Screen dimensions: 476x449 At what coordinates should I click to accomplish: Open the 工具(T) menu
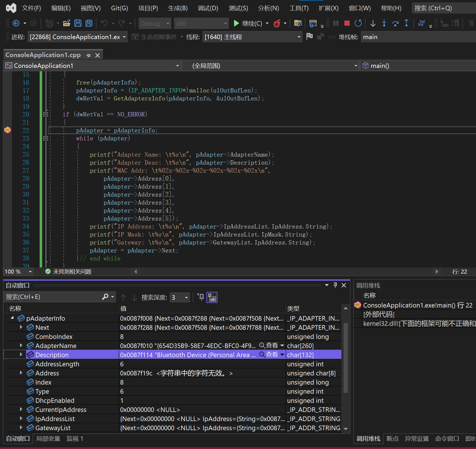[x=299, y=8]
